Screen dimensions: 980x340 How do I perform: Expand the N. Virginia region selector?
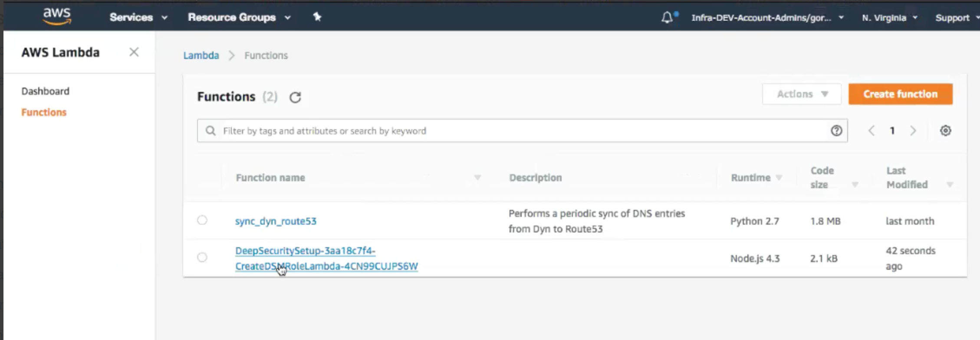(x=889, y=18)
